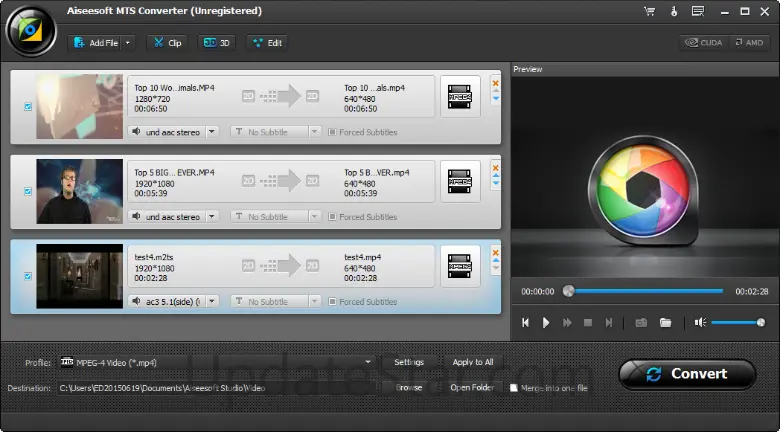Click the Destination path field
780x432 pixels.
pos(216,388)
